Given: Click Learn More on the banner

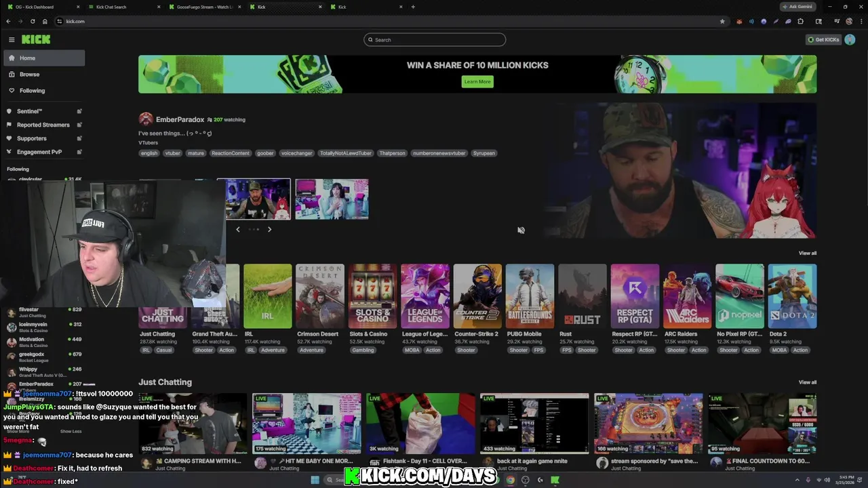Looking at the screenshot, I should pos(477,81).
